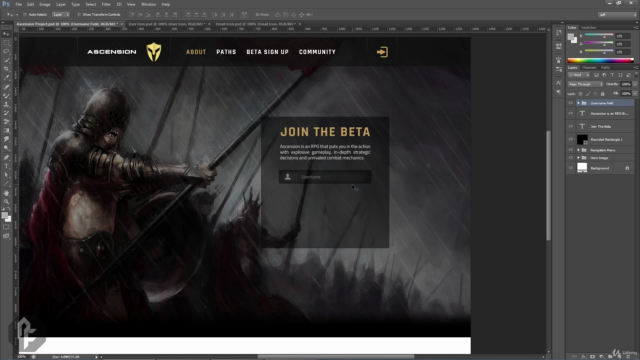
Task: Open the layer Kind filter dropdown
Action: pyautogui.click(x=578, y=75)
